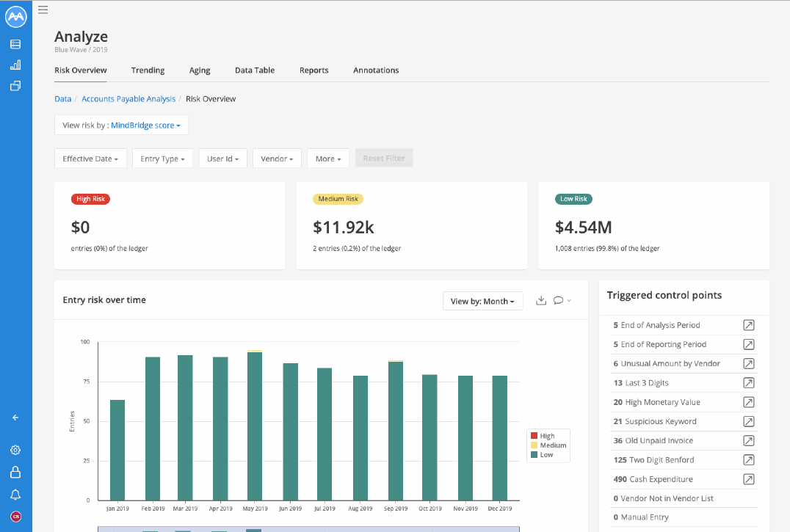
Task: Expand View risk by MindBridge score dropdown
Action: (121, 125)
